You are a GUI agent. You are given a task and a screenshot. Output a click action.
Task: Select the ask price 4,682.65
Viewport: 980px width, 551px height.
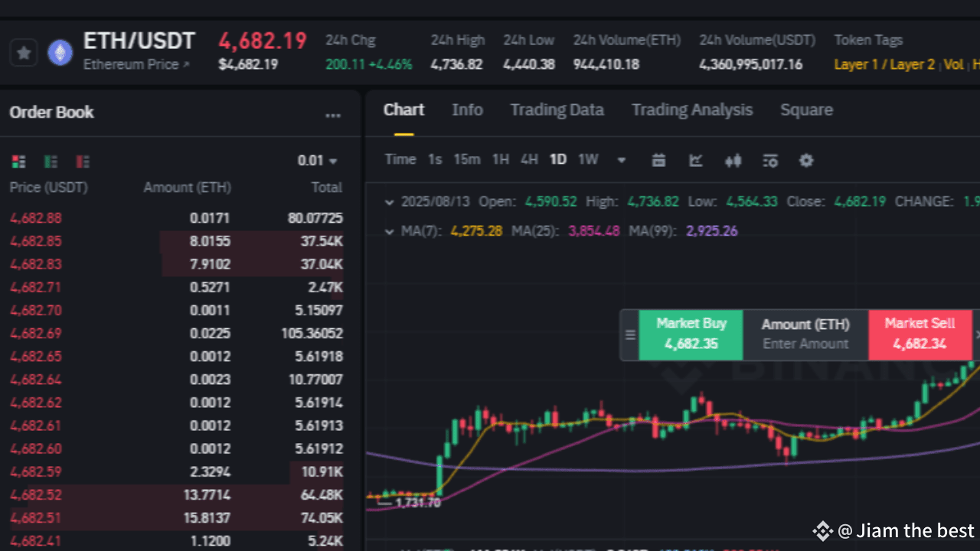(36, 356)
